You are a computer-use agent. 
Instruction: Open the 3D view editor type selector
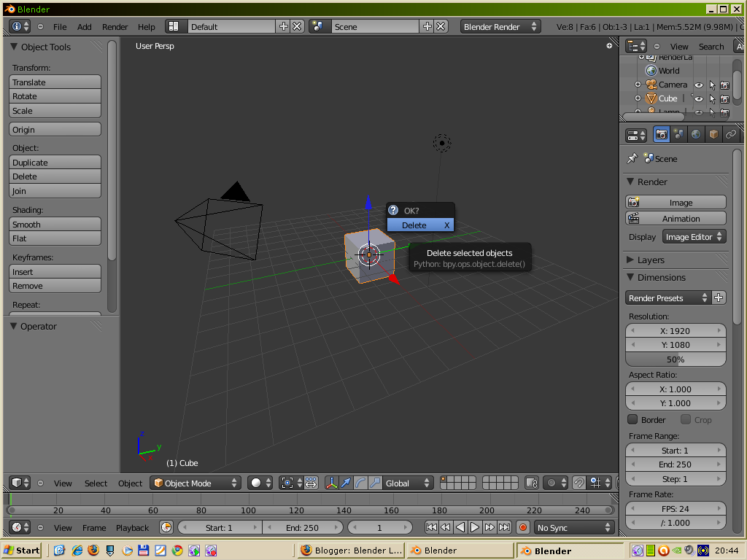click(20, 483)
